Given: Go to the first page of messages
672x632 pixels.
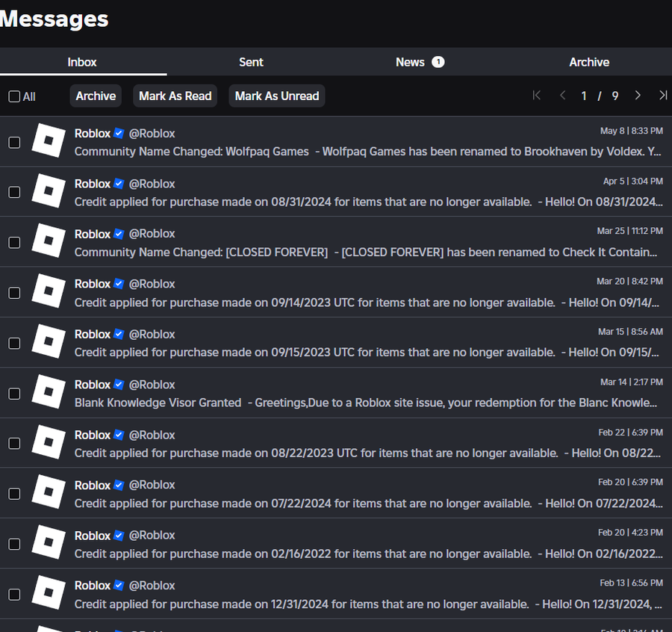Looking at the screenshot, I should pyautogui.click(x=537, y=95).
